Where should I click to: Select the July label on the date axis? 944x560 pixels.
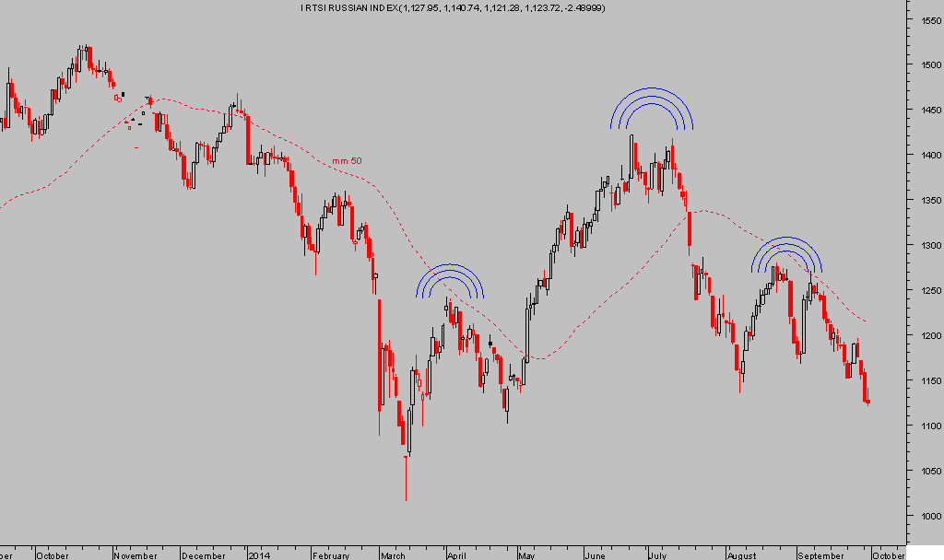pyautogui.click(x=656, y=555)
